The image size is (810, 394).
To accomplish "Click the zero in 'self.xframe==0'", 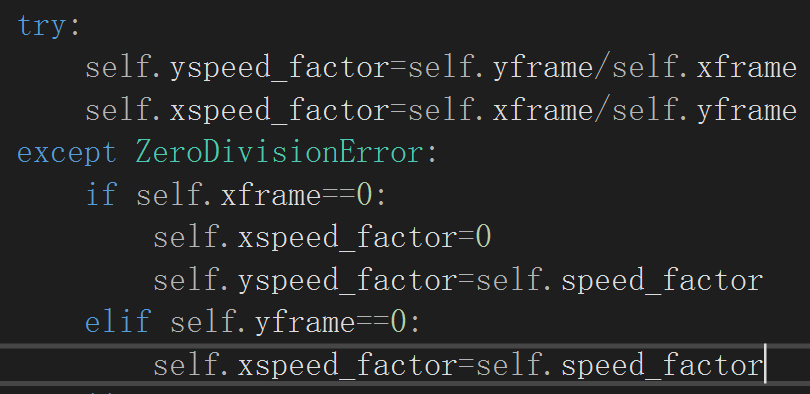I will 364,195.
